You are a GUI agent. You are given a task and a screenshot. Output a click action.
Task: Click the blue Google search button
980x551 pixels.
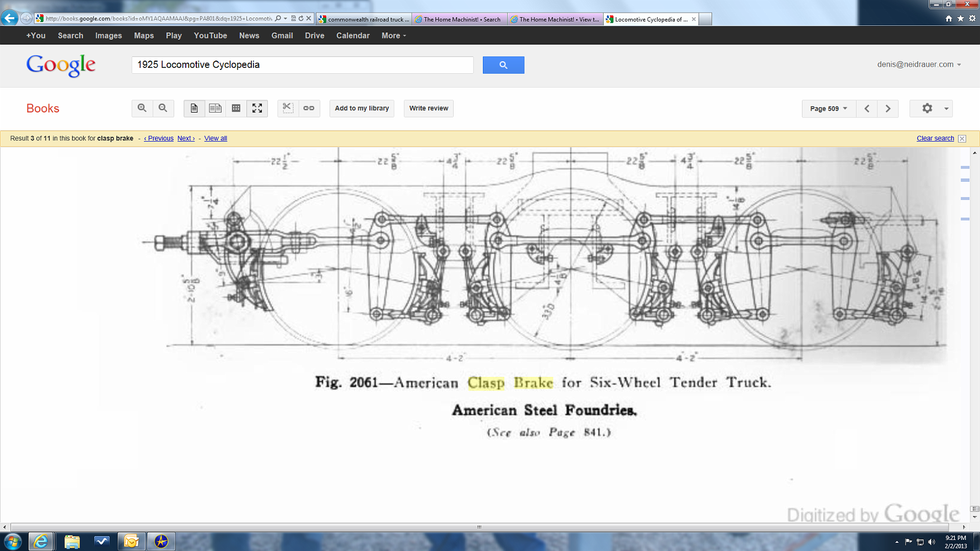[503, 65]
